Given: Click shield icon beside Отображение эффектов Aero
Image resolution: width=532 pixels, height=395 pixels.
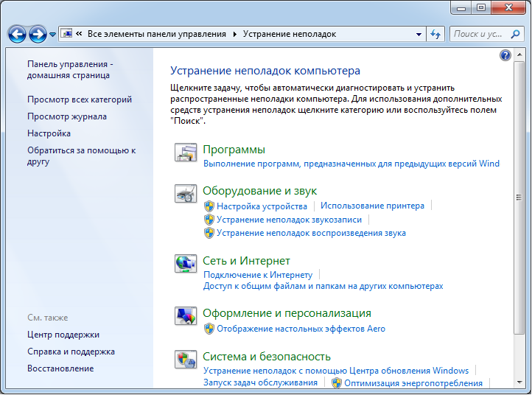Looking at the screenshot, I should click(209, 329).
